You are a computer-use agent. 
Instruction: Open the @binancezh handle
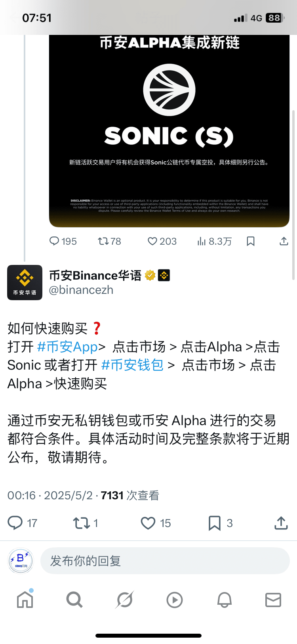(x=81, y=290)
